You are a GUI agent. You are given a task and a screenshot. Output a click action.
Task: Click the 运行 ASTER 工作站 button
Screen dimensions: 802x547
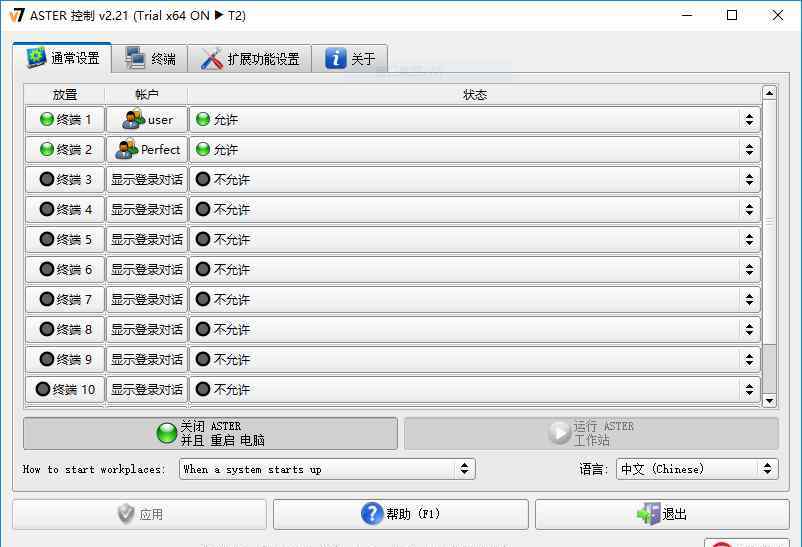pos(591,433)
